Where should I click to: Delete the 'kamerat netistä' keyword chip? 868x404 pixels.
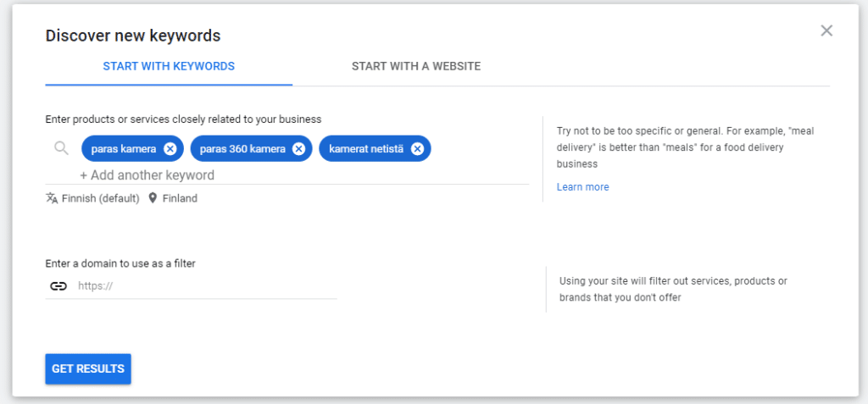(x=417, y=149)
